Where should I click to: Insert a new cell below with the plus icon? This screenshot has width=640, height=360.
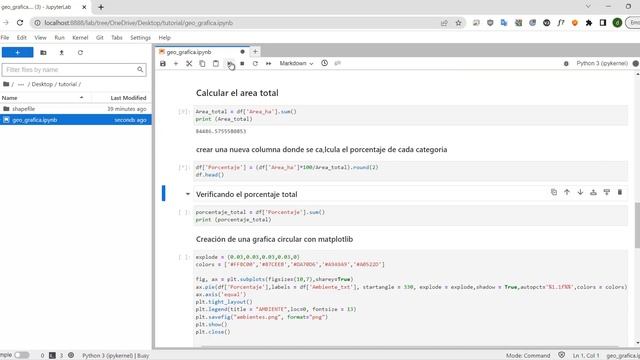[x=176, y=64]
